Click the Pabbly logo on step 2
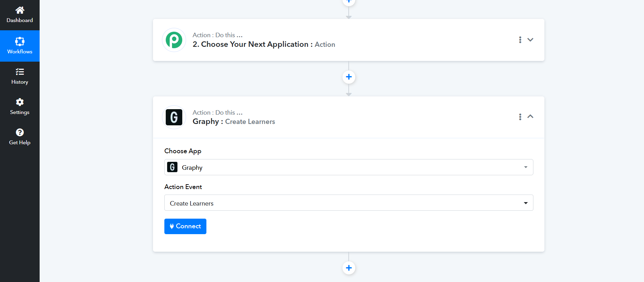644x282 pixels. 174,40
